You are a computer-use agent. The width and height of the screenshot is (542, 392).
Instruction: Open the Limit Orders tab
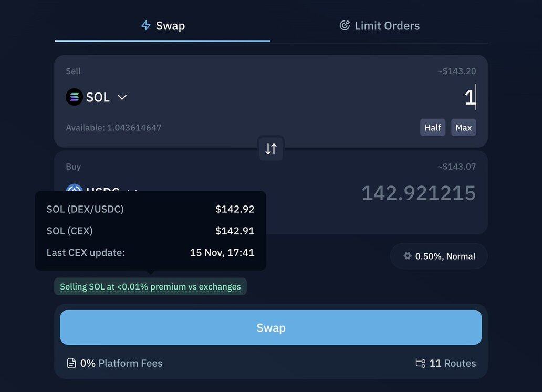point(379,26)
